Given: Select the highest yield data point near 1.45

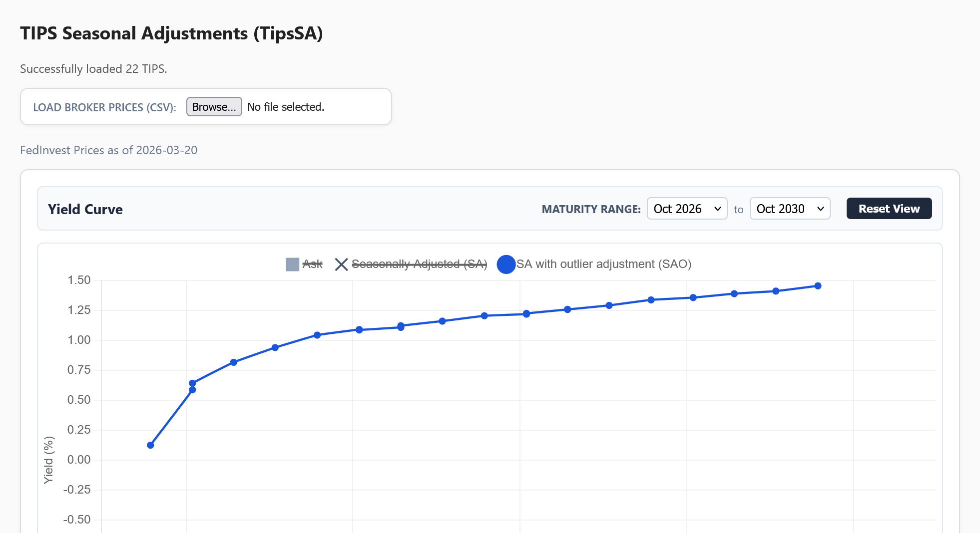Looking at the screenshot, I should coord(818,286).
